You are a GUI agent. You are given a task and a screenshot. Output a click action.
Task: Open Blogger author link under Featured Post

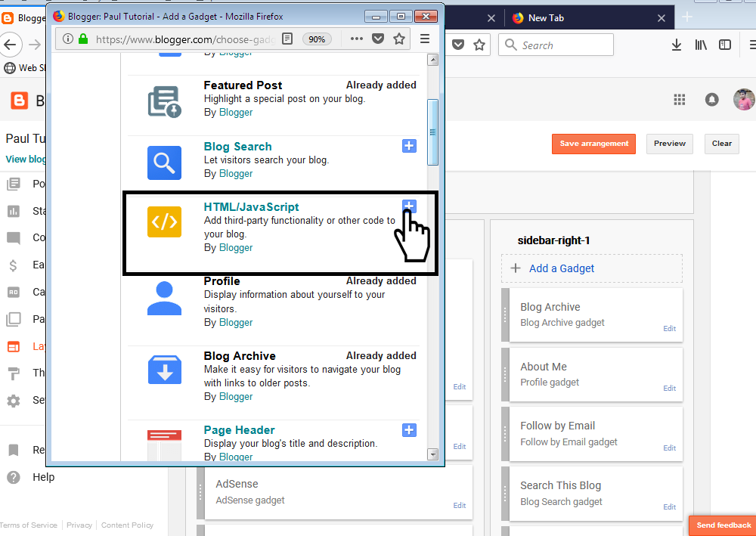[236, 113]
